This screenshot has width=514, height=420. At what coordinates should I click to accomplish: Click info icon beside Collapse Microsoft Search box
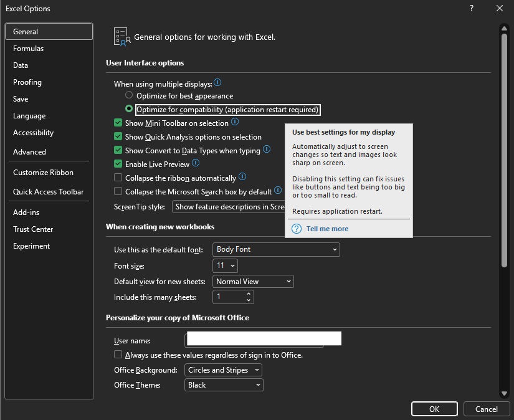[278, 190]
